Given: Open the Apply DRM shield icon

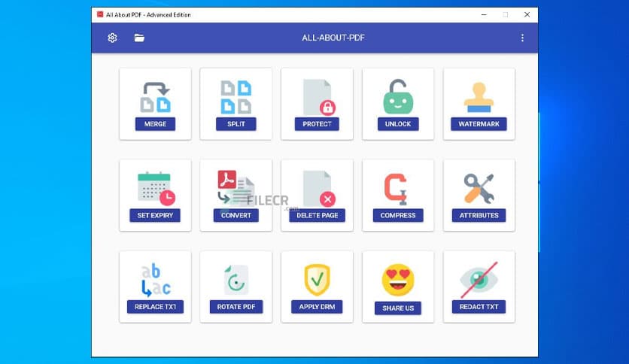Looking at the screenshot, I should pyautogui.click(x=317, y=279).
